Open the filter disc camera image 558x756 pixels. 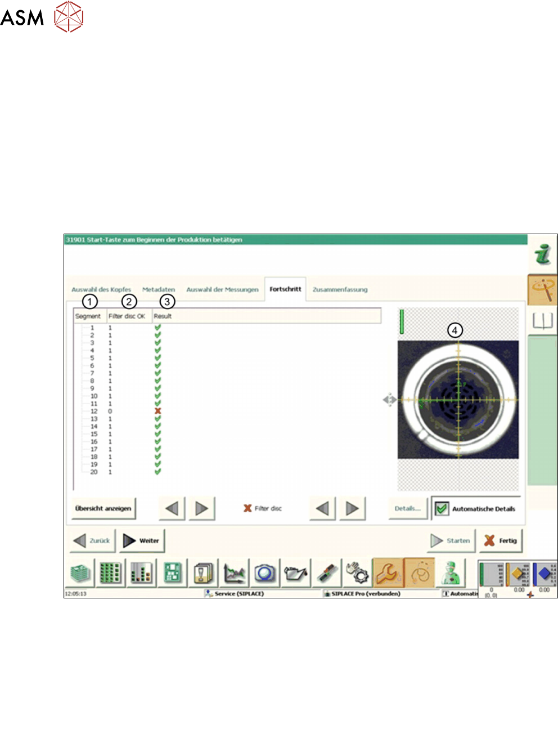pos(458,399)
